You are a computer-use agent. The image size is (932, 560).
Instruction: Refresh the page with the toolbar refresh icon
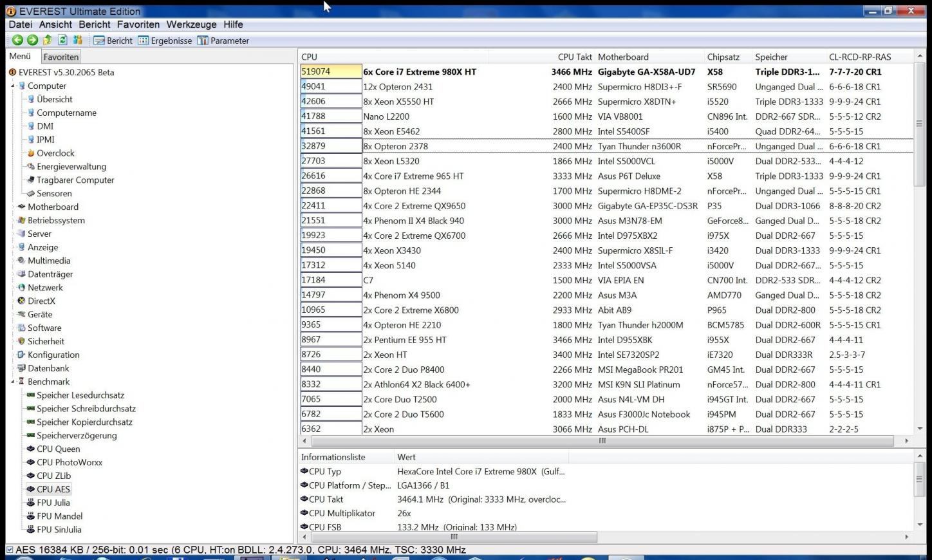click(62, 40)
